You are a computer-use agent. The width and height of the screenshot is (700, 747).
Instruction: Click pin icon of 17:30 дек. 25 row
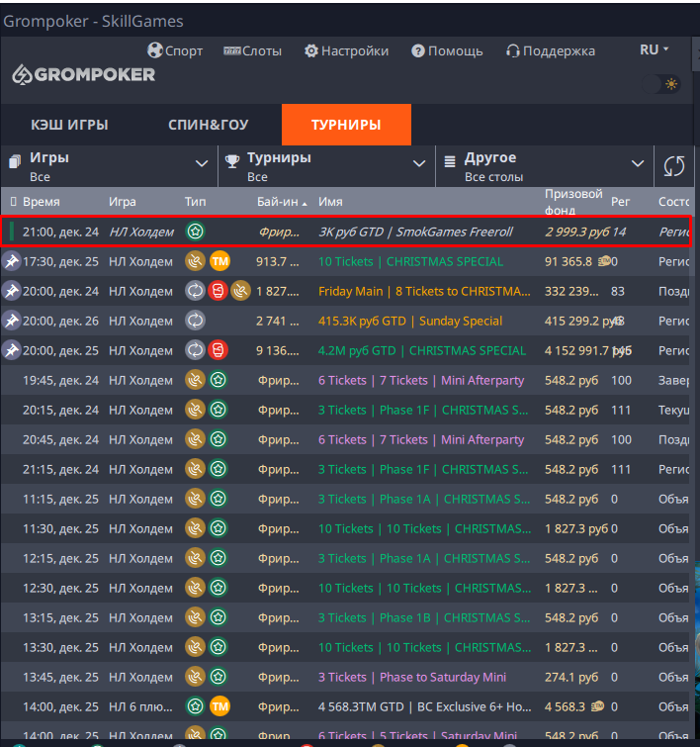12,261
